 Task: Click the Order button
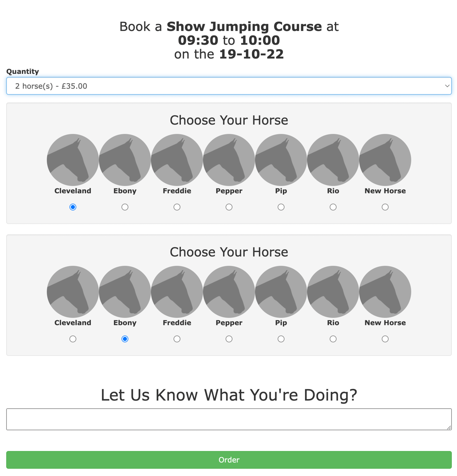coord(229,459)
